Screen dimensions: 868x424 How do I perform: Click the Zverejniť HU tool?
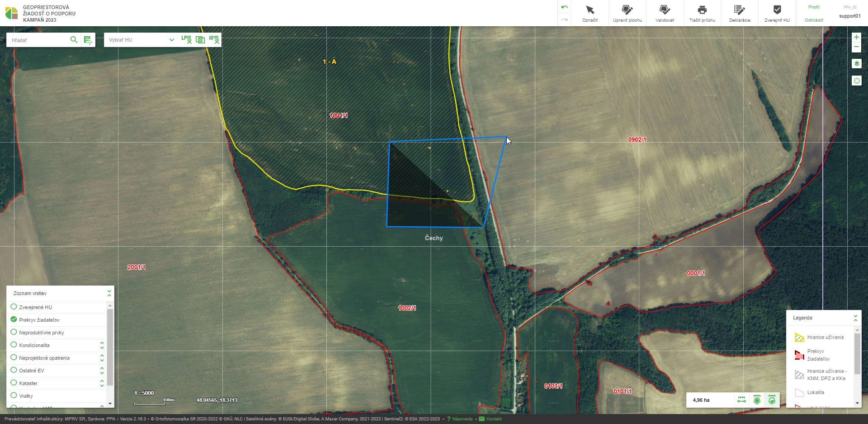pyautogui.click(x=777, y=13)
